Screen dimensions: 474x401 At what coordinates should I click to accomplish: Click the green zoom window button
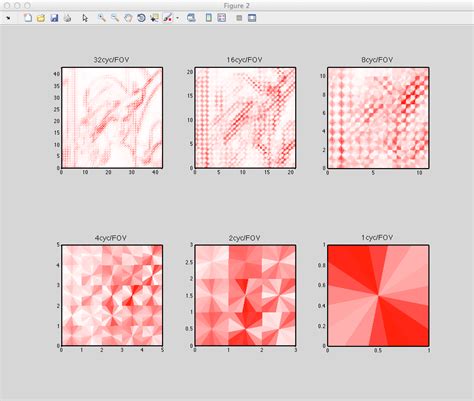(27, 6)
